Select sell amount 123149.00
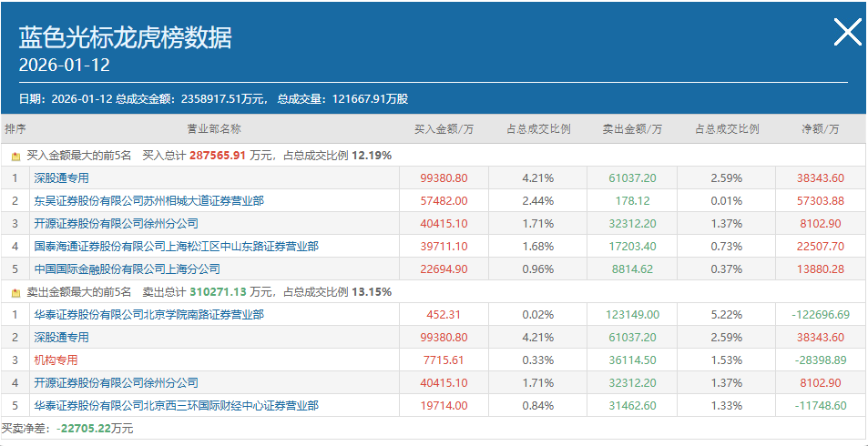Viewport: 868px width, 446px height. 631,314
